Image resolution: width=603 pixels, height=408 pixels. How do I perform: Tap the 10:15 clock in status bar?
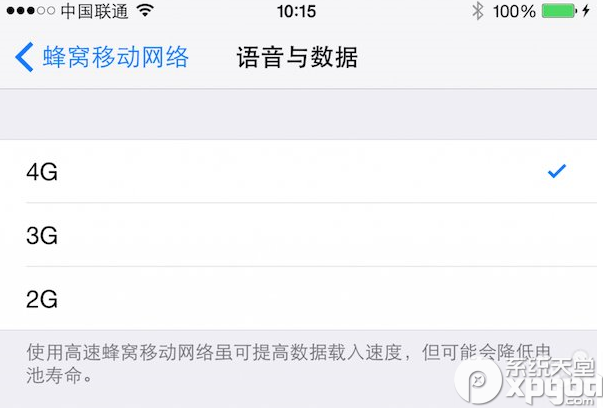pos(297,11)
